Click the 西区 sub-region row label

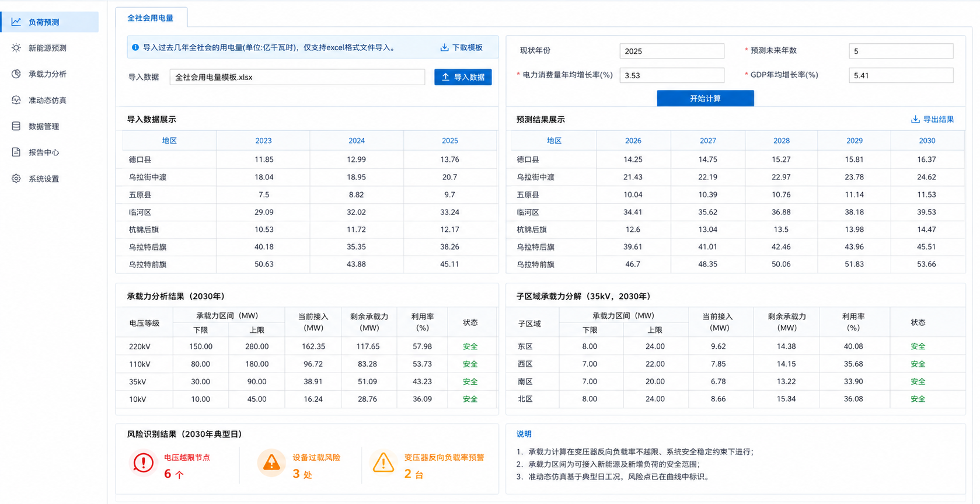(x=525, y=364)
